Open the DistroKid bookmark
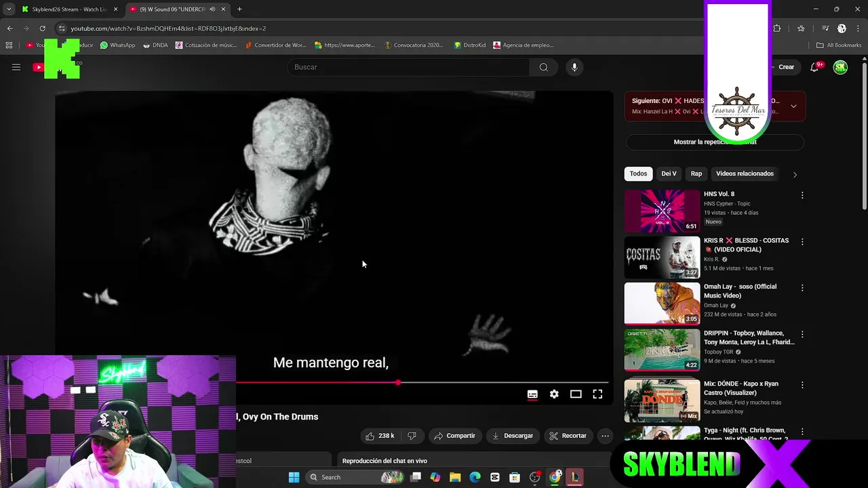Screen dimensions: 868x488 point(470,45)
